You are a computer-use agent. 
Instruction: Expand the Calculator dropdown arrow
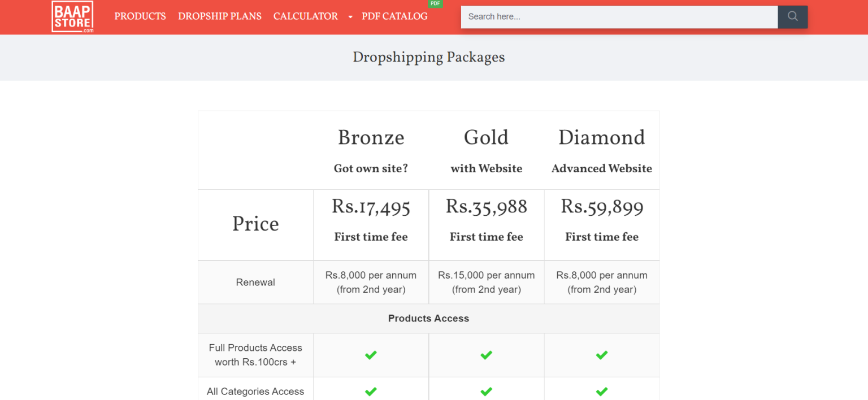[350, 17]
